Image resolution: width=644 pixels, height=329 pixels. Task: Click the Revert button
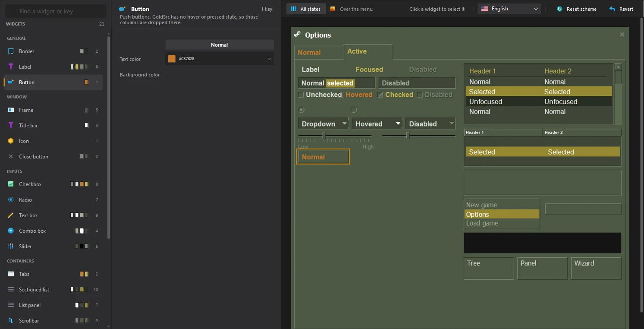tap(621, 9)
